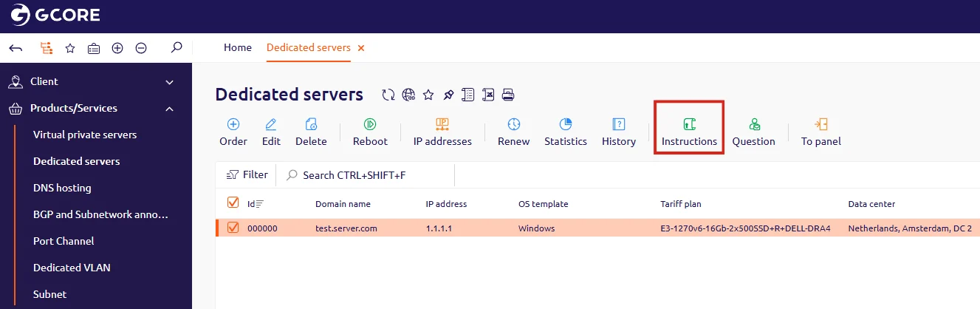Ask a Question via toolbar
980x309 pixels.
(753, 132)
